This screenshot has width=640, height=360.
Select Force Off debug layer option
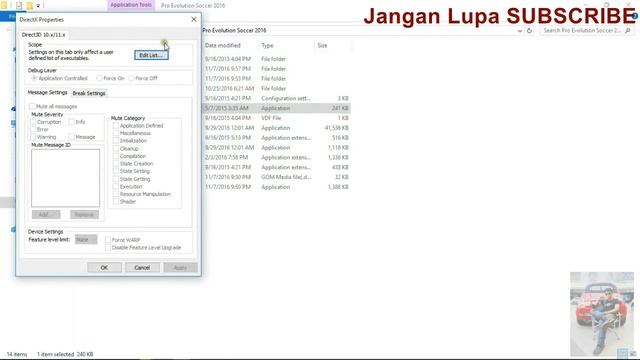[x=131, y=78]
